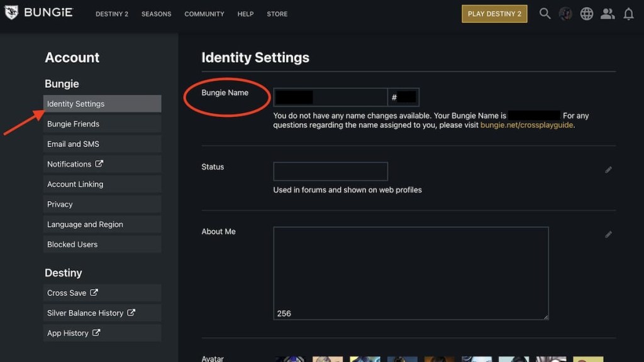Open Account Linking settings
The image size is (644, 362).
pyautogui.click(x=103, y=184)
